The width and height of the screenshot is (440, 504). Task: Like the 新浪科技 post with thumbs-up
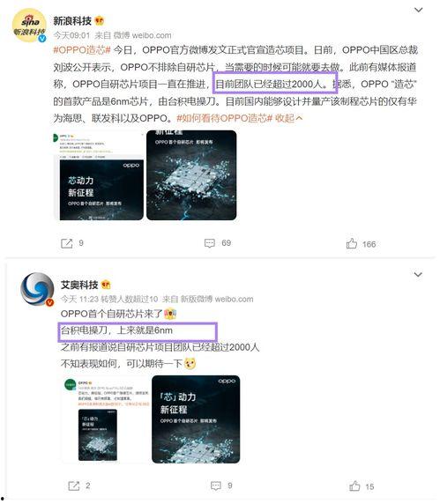[352, 243]
